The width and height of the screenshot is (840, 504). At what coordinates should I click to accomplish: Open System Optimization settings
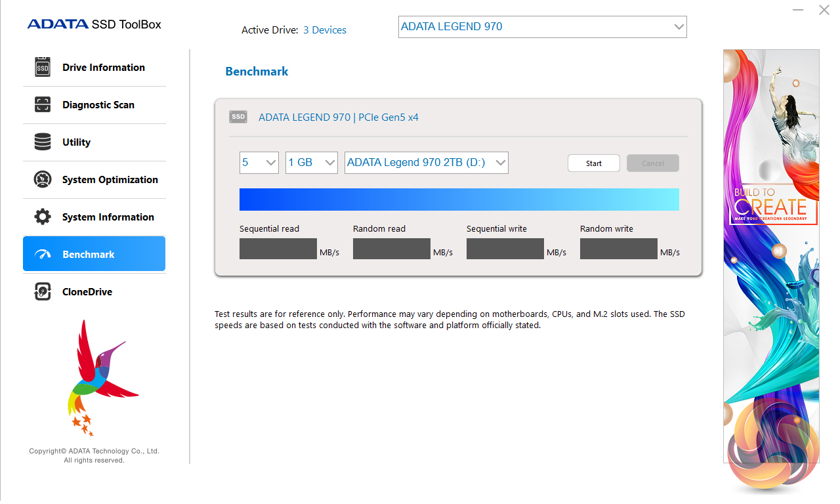tap(94, 180)
